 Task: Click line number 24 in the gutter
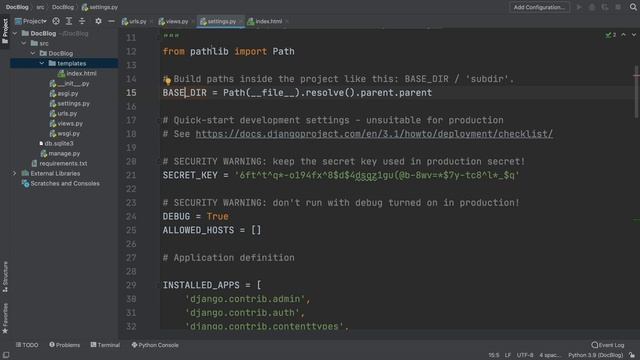[x=131, y=216]
